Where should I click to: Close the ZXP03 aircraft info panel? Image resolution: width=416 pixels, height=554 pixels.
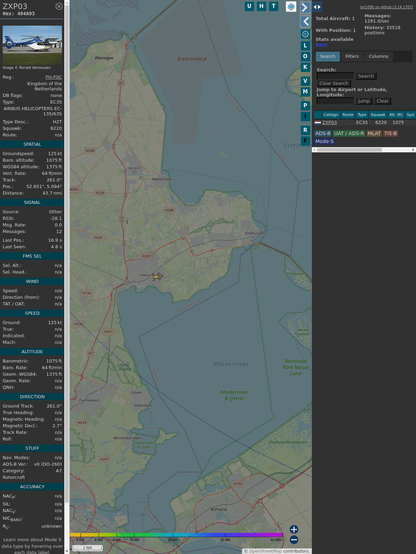pyautogui.click(x=59, y=6)
